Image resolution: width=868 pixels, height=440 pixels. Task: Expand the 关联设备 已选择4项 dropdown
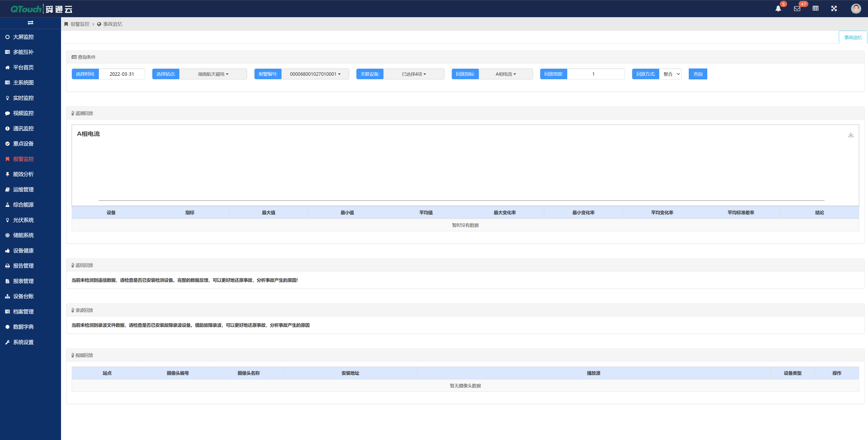coord(414,74)
